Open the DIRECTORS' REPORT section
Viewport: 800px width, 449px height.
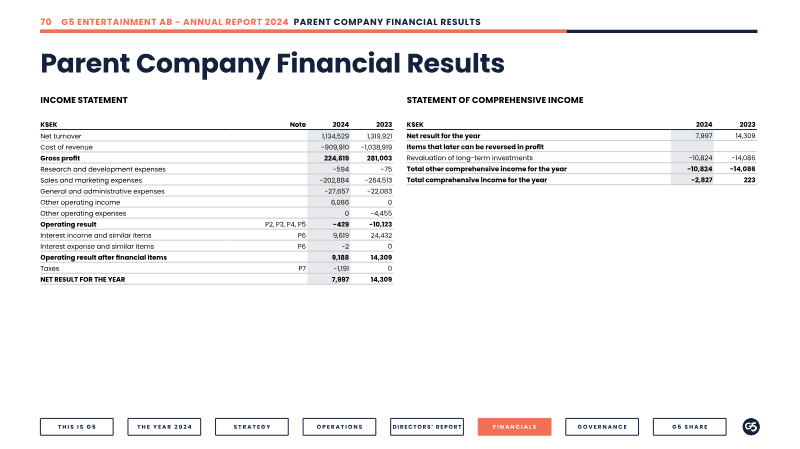pos(427,427)
